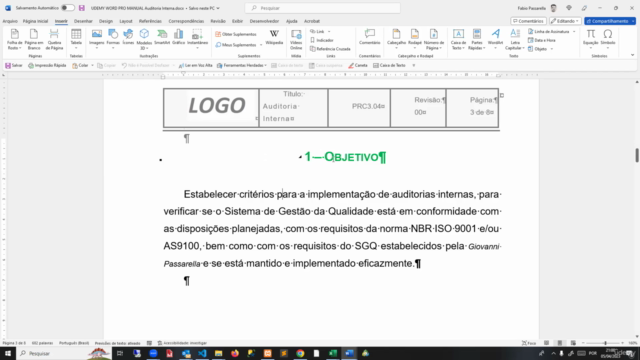Insert an Indicador bookmark
The image size is (640, 360).
tap(322, 40)
